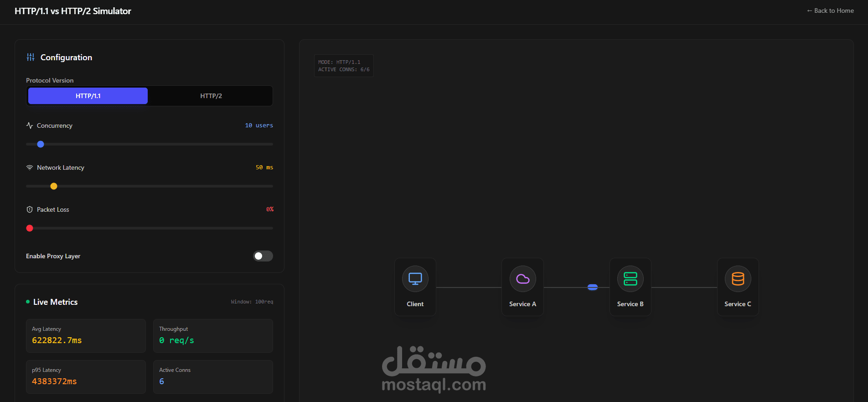Select the HTTP/1.1 protocol option

(x=88, y=96)
